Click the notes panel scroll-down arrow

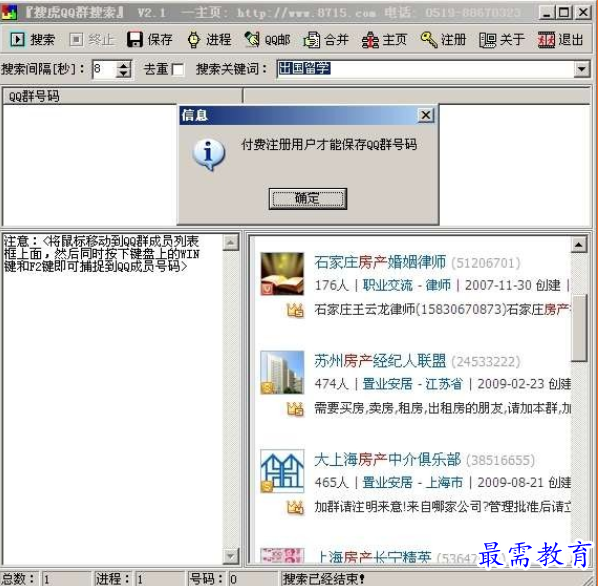pyautogui.click(x=230, y=556)
